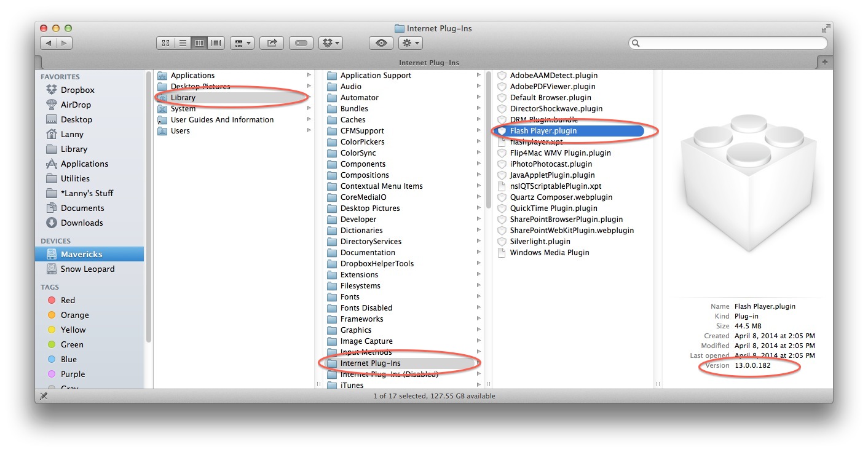Viewport: 868px width, 452px height.
Task: Click the Quick Look eye button
Action: 381,43
